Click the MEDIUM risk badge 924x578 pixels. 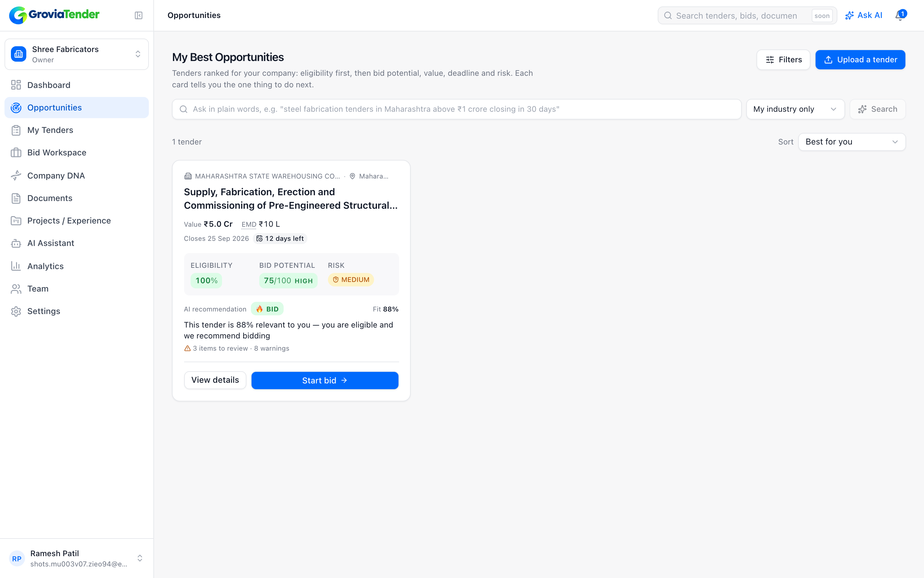350,280
